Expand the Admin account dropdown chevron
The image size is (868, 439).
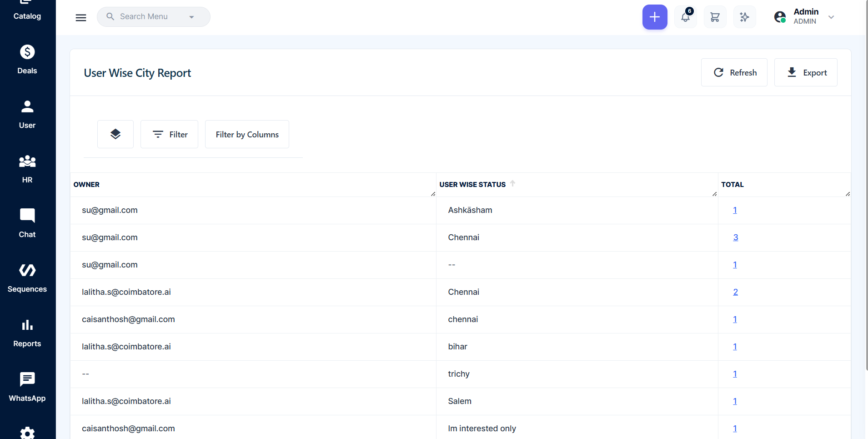(x=831, y=17)
